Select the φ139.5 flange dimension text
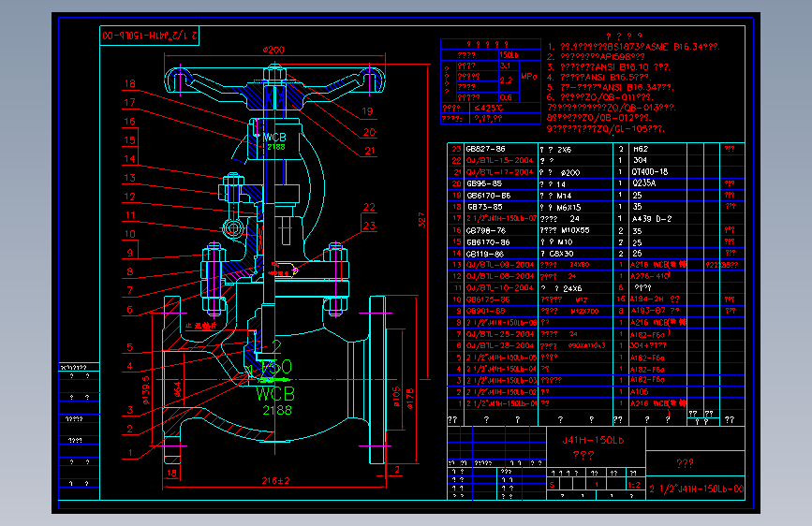The width and height of the screenshot is (812, 526). point(145,390)
